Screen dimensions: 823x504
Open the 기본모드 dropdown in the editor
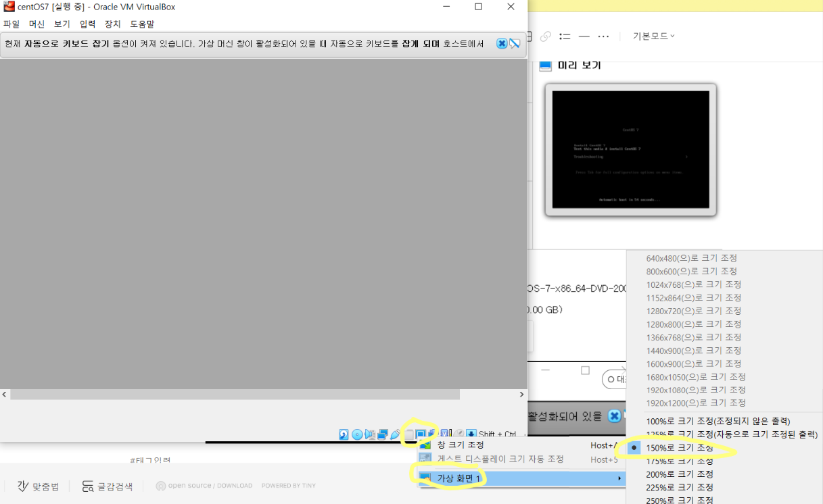[653, 36]
